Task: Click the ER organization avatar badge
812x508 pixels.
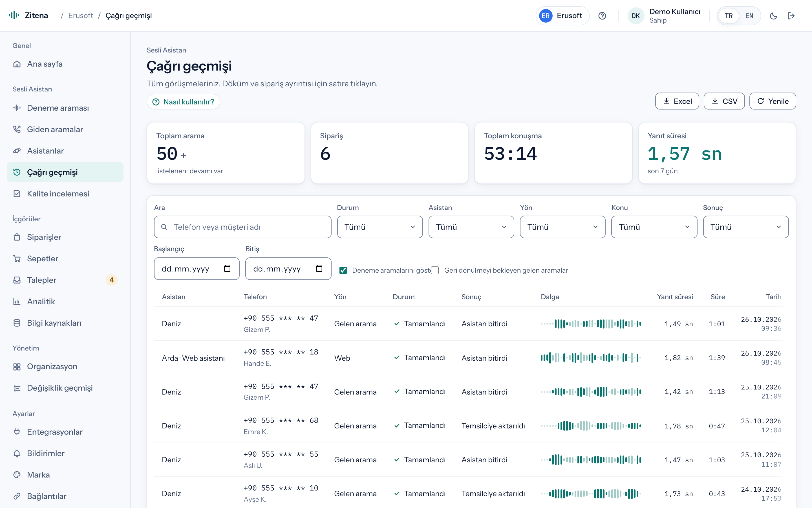Action: (x=546, y=16)
